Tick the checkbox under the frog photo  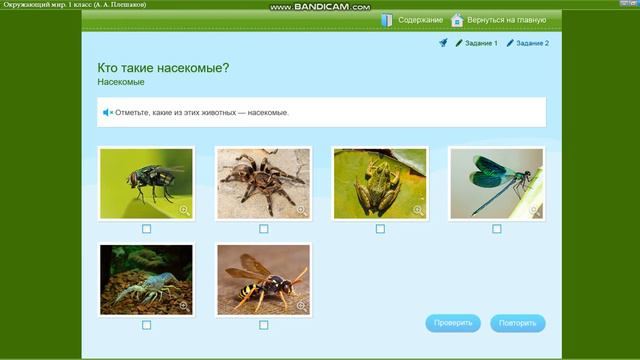coord(380,229)
